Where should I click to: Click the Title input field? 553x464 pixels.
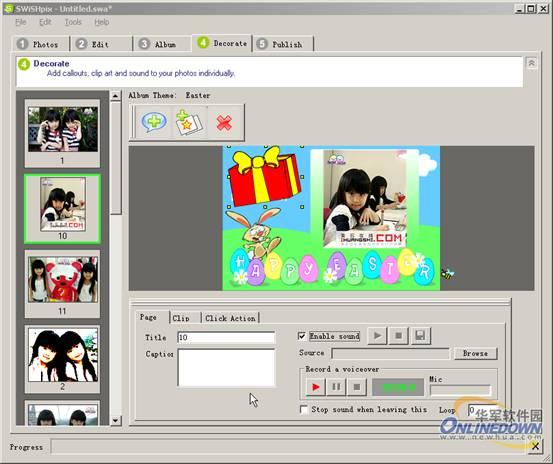tap(226, 337)
